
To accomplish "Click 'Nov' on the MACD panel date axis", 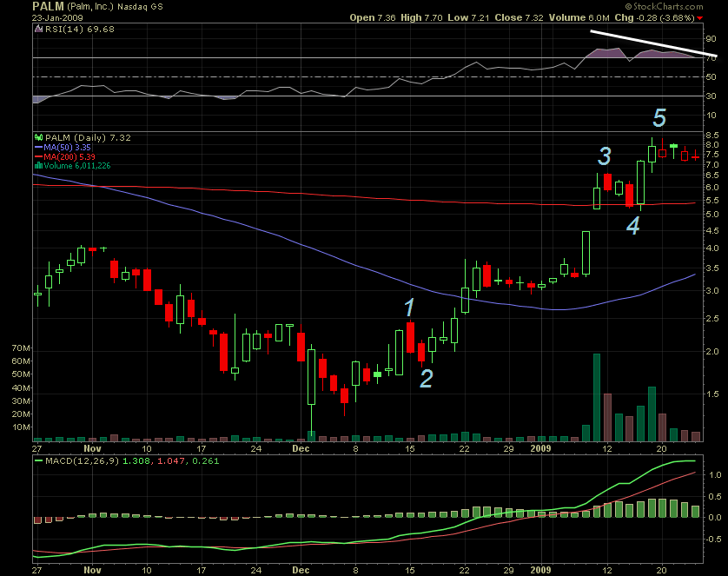I will coord(92,571).
